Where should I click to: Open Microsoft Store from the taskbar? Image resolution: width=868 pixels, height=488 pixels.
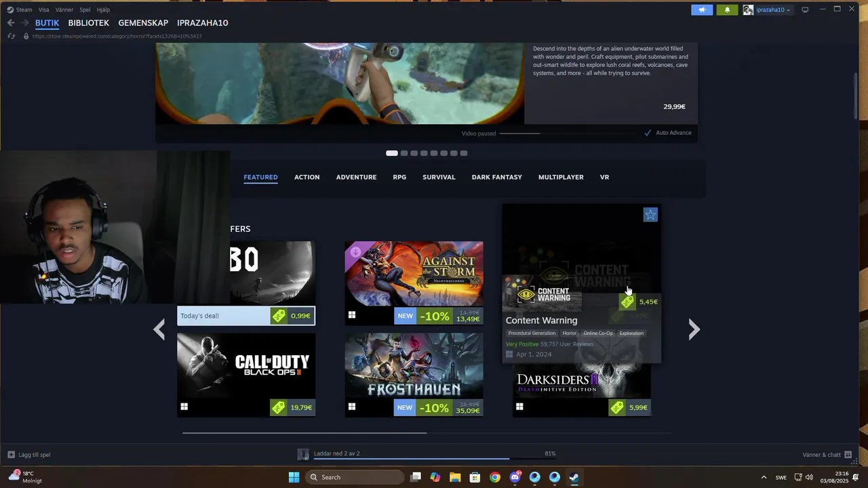click(x=475, y=477)
